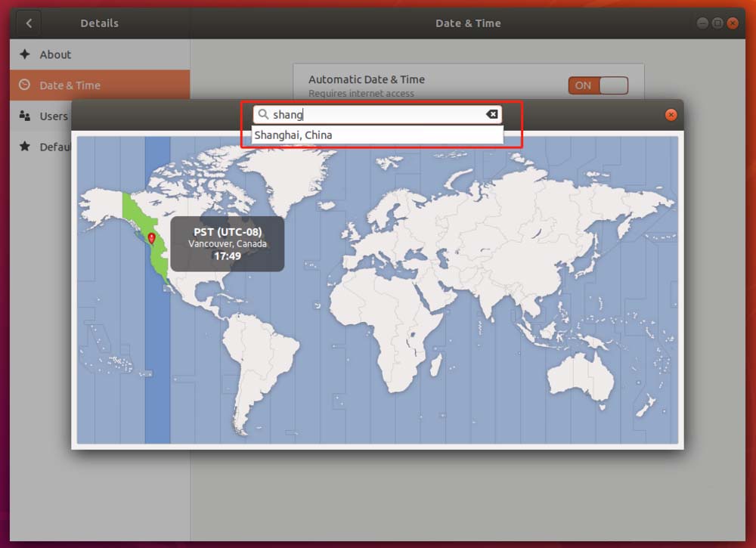Click the clock icon next to Date & Time
Viewport: 756px width, 548px height.
point(23,85)
